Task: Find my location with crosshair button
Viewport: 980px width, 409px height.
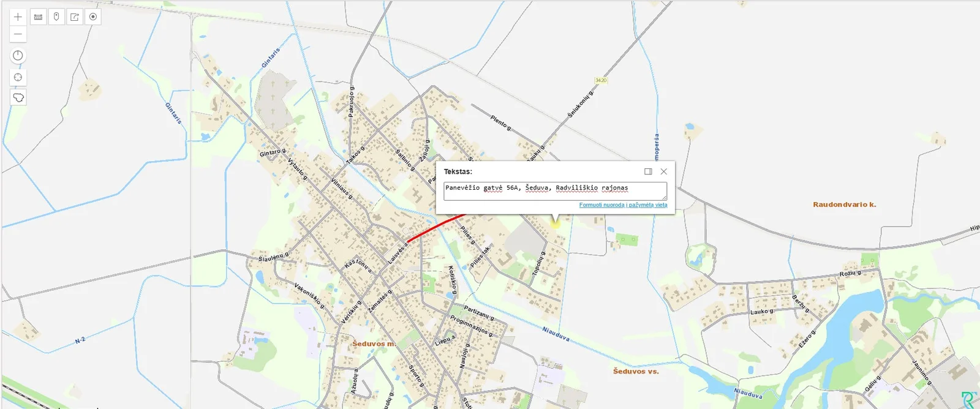Action: click(18, 77)
